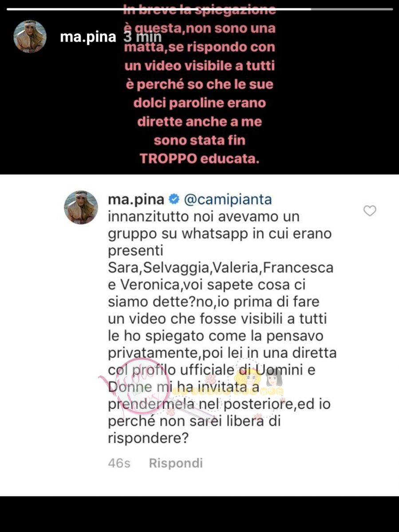This screenshot has width=399, height=532.
Task: Open ma.pina's story profile picture
Action: (x=30, y=36)
